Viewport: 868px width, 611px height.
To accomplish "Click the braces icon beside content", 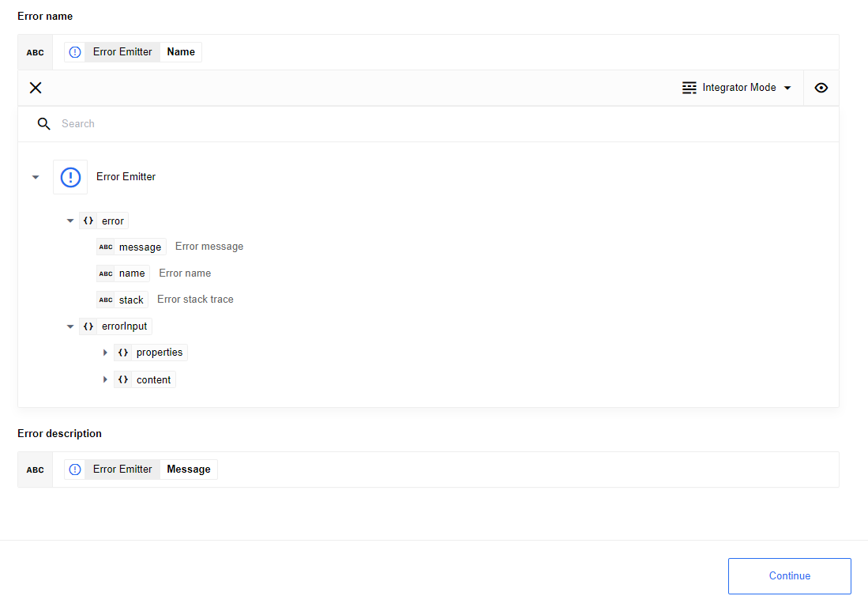I will click(x=123, y=379).
